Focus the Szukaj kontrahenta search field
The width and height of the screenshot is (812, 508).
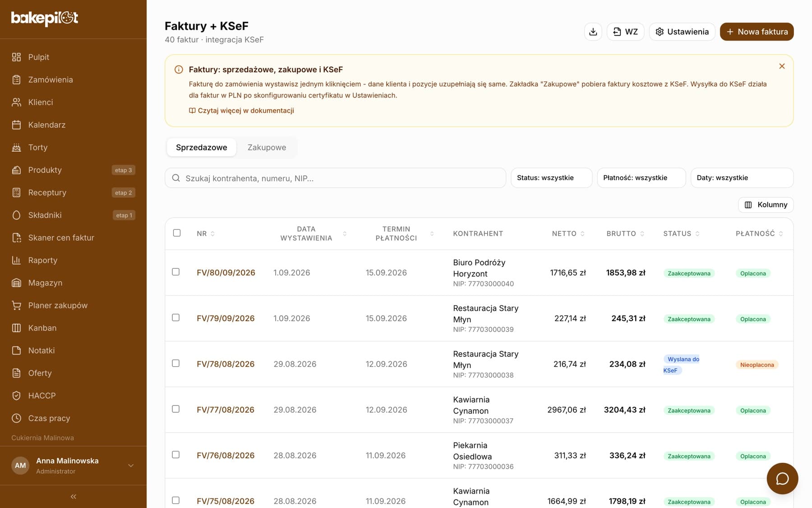point(335,178)
